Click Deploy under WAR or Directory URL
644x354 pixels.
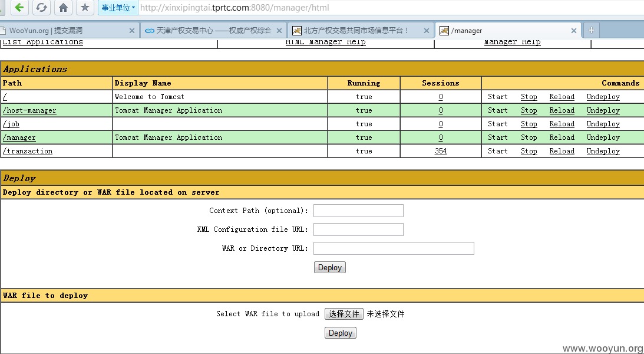click(x=330, y=268)
